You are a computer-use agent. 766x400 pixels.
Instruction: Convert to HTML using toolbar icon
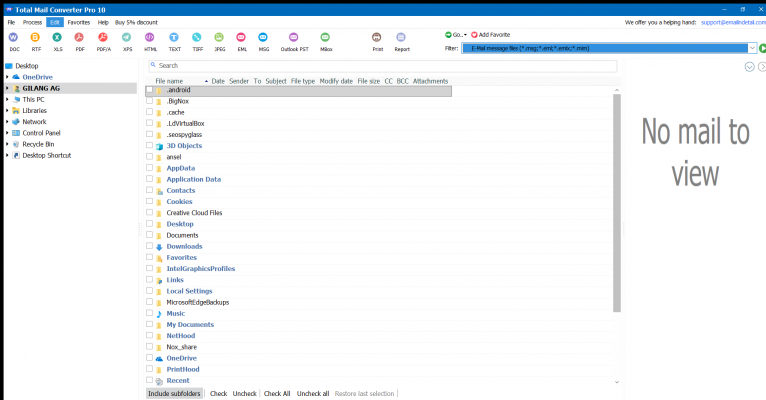coord(149,38)
